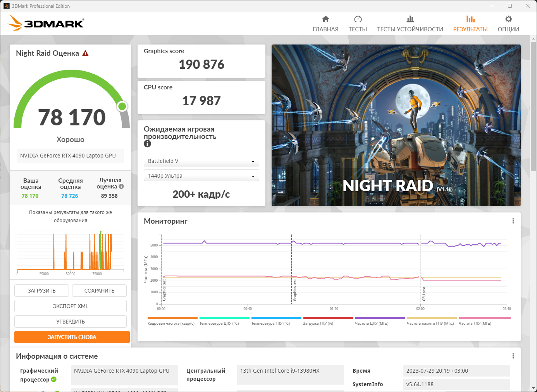The width and height of the screenshot is (537, 392).
Task: Open the Мониторинг three-dot menu
Action: 513,221
